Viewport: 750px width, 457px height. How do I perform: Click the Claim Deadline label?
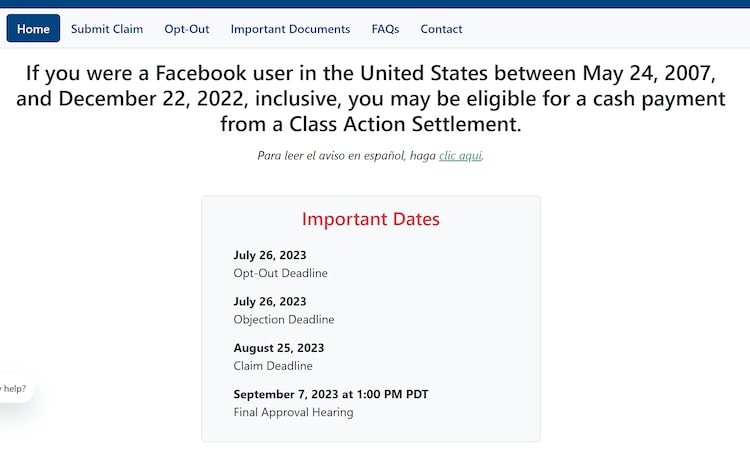pos(273,366)
